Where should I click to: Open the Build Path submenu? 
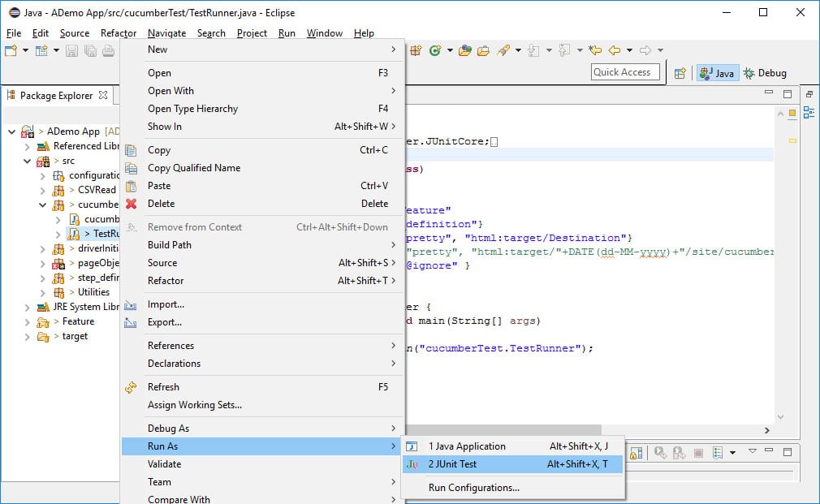(x=263, y=244)
